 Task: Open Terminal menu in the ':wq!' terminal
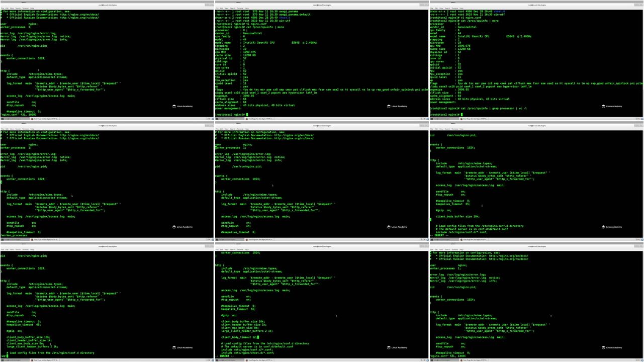pyautogui.click(x=25, y=249)
